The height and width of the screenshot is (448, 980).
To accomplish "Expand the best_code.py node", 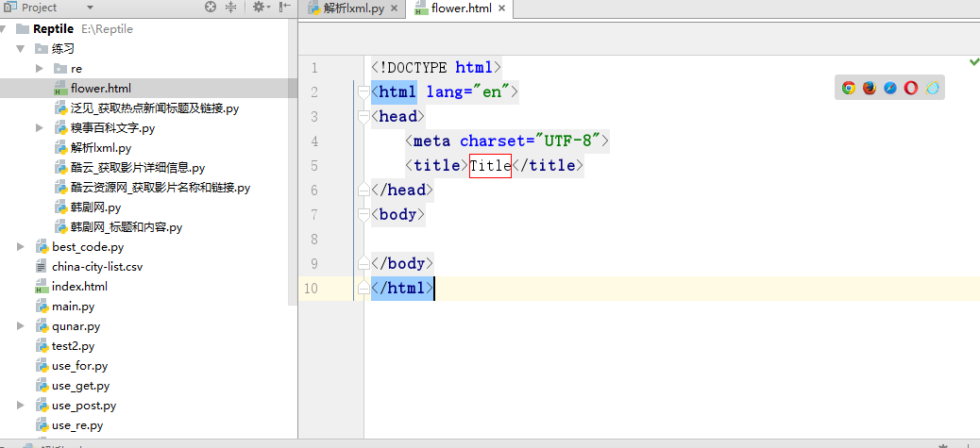I will 20,247.
